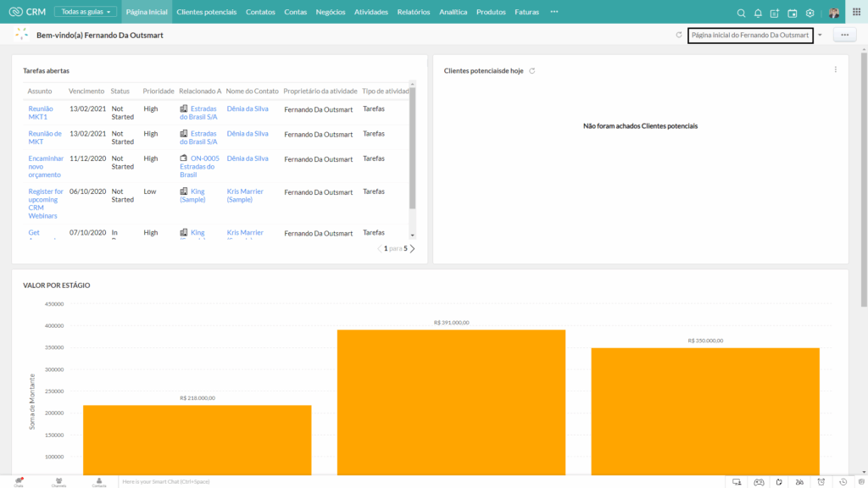
Task: Open Contacts in the bottom bar
Action: [99, 482]
